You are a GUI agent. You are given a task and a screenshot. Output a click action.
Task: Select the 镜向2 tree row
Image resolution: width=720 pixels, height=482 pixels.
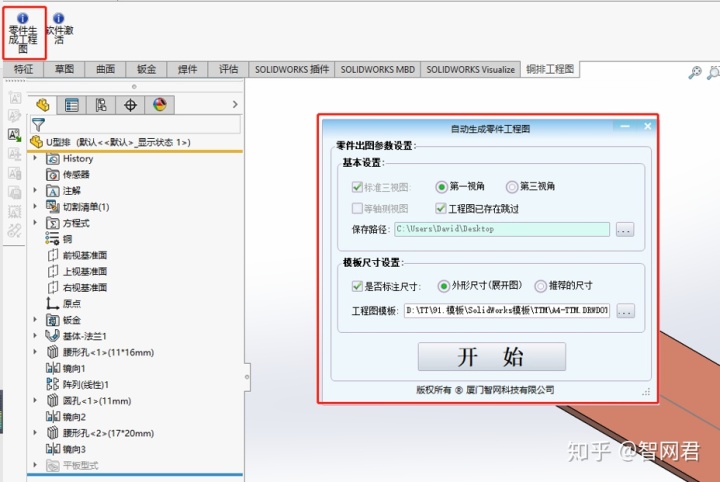(66, 417)
